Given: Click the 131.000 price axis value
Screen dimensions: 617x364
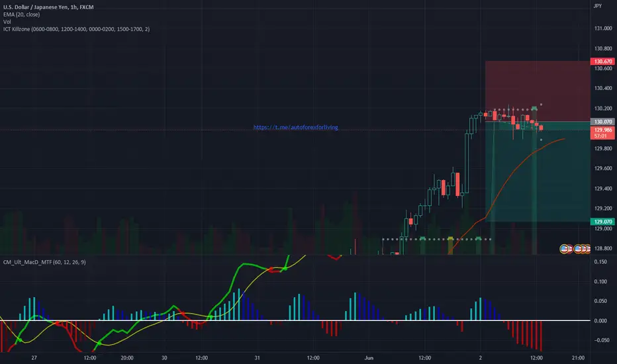Looking at the screenshot, I should point(603,28).
